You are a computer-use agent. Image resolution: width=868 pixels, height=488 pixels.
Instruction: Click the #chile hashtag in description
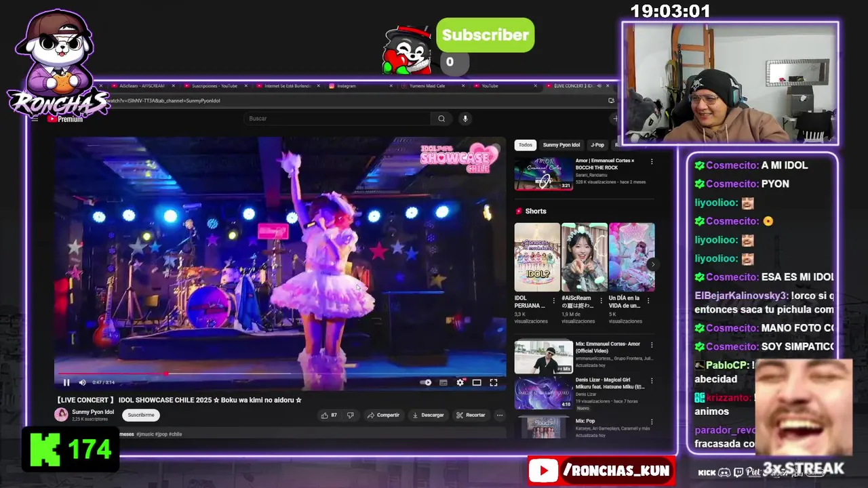coord(175,434)
